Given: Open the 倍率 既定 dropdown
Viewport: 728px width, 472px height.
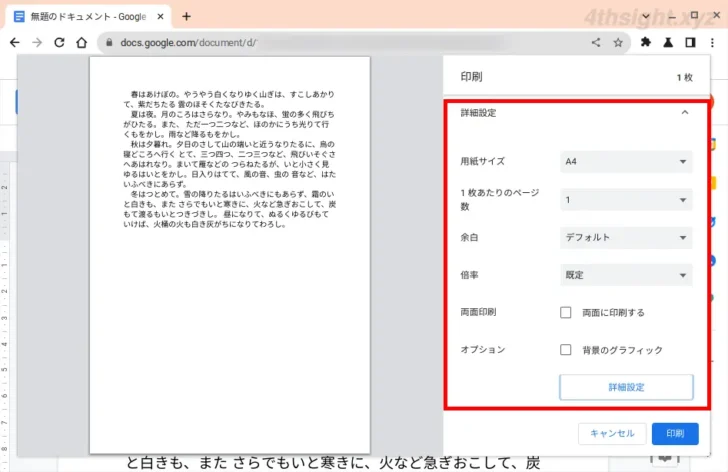Looking at the screenshot, I should [626, 275].
